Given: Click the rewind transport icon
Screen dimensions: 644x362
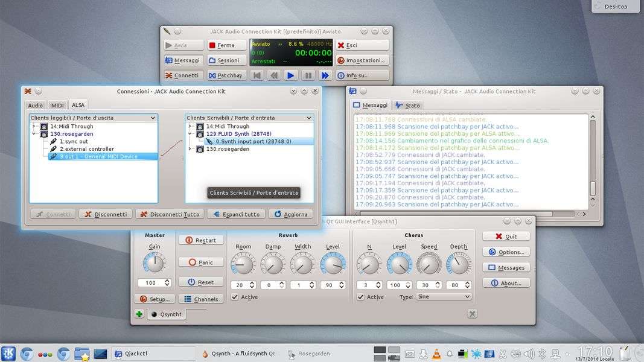Looking at the screenshot, I should click(273, 75).
